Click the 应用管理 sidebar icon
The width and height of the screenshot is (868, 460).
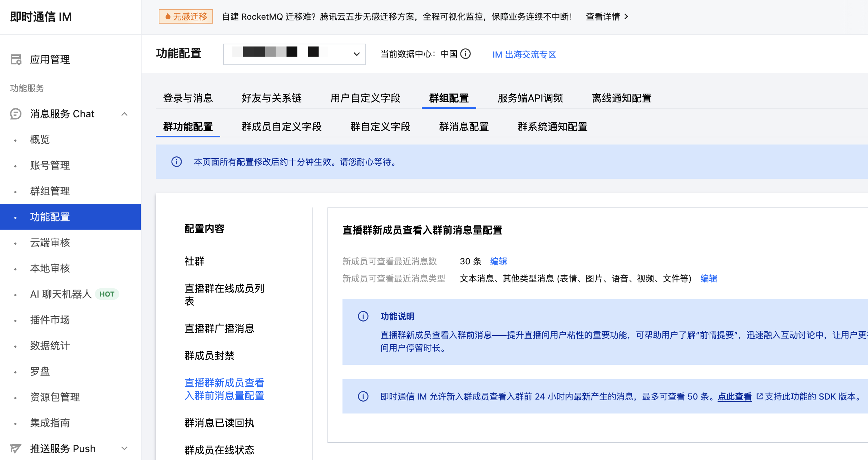tap(16, 59)
